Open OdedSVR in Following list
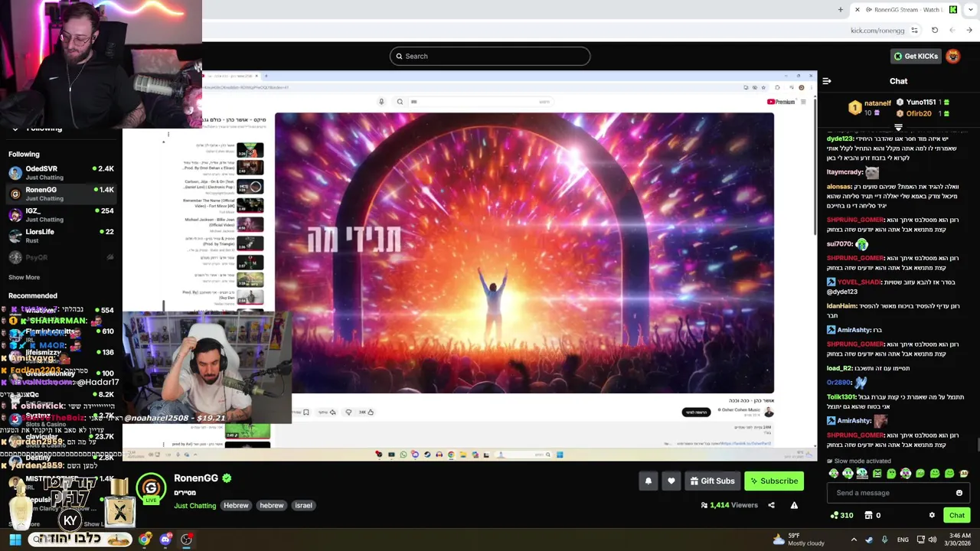The image size is (980, 551). click(61, 172)
